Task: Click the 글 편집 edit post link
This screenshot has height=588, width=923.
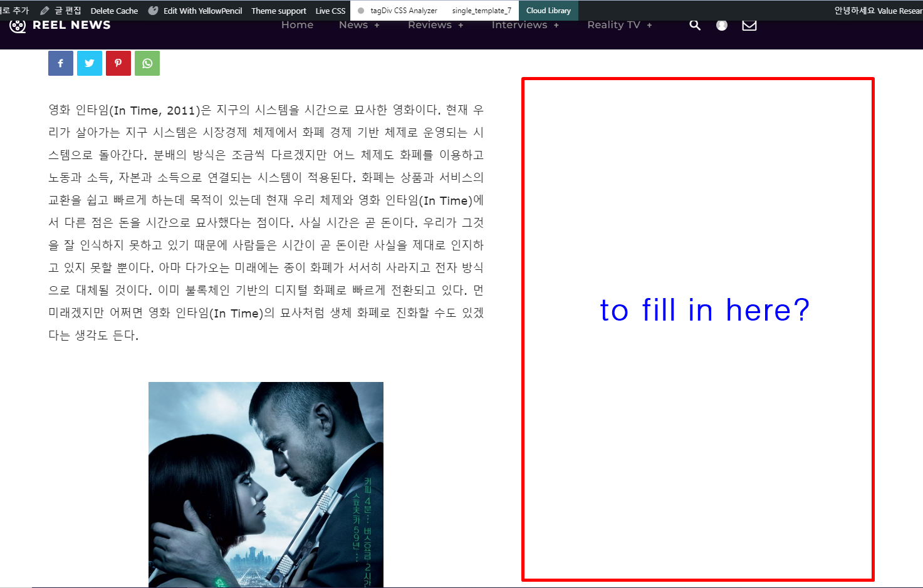Action: pos(68,11)
